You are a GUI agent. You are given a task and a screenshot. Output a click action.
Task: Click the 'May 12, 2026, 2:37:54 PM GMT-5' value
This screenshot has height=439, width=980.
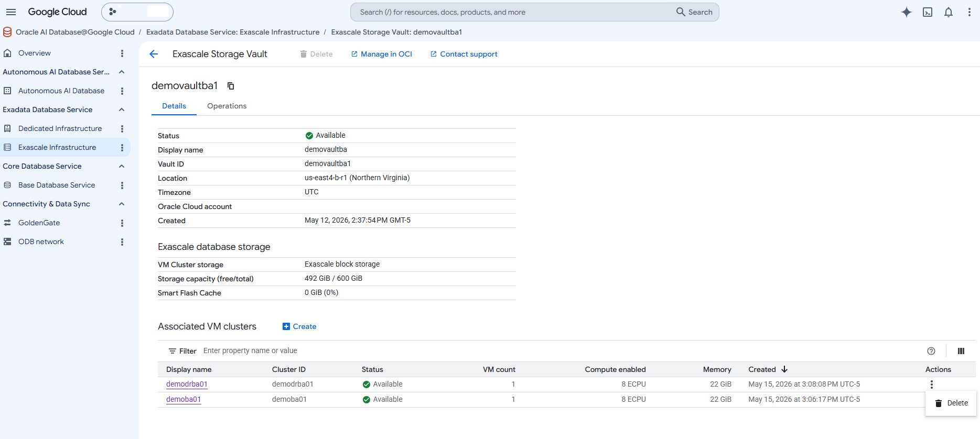coord(358,220)
